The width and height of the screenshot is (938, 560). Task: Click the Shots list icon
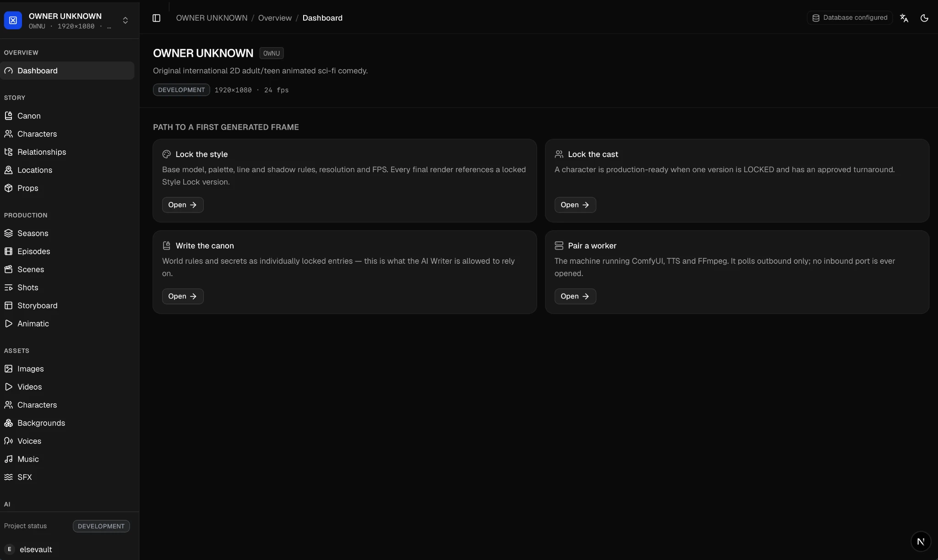[8, 288]
